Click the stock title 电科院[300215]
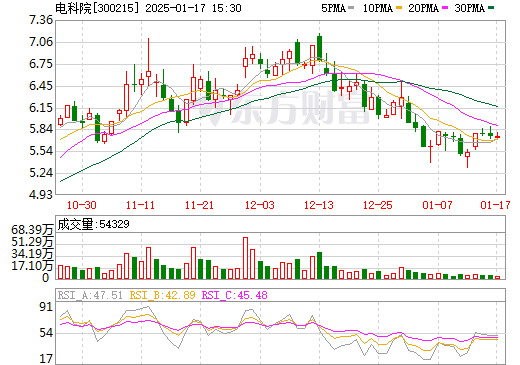Screen dimensions: 520x365 point(97,8)
